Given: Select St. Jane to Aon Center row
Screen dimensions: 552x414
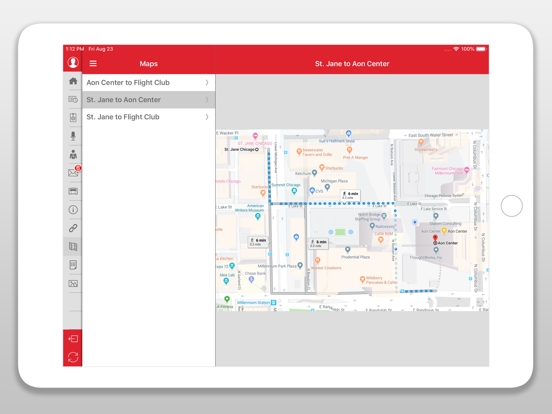Looking at the screenshot, I should (x=149, y=100).
